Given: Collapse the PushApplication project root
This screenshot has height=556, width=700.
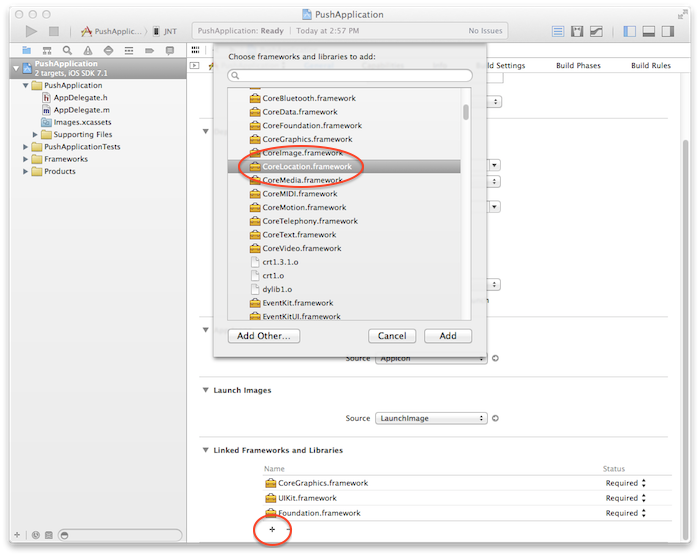Looking at the screenshot, I should point(16,68).
